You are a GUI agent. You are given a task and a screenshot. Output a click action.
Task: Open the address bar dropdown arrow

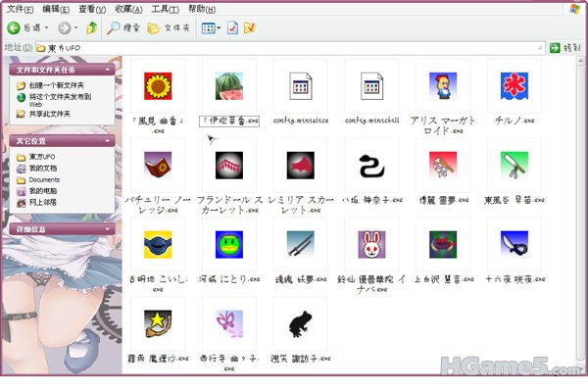click(540, 48)
